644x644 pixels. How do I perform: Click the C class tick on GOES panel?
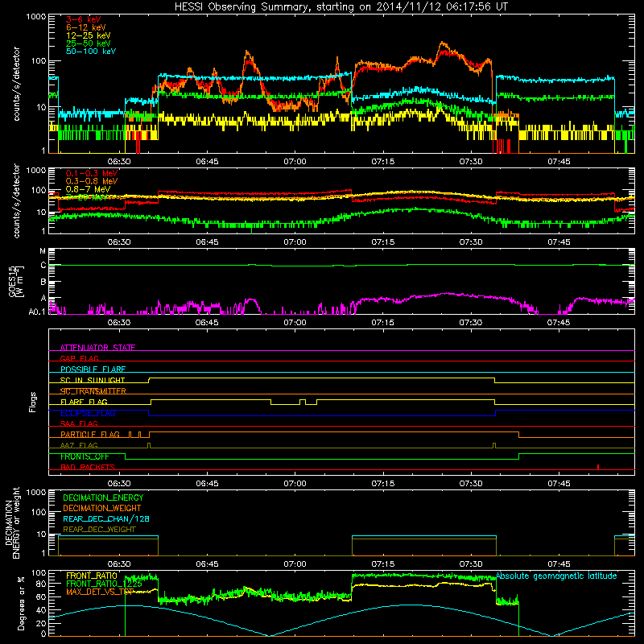coord(43,266)
